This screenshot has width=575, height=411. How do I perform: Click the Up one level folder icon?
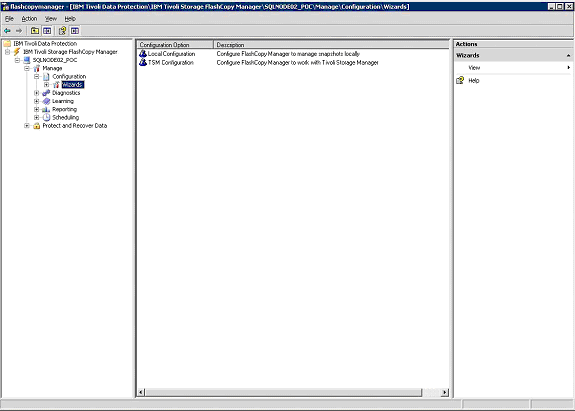click(x=35, y=31)
